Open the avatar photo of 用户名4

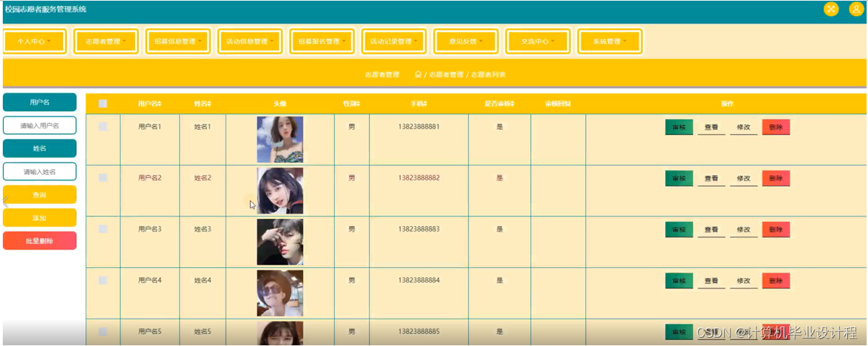click(280, 293)
